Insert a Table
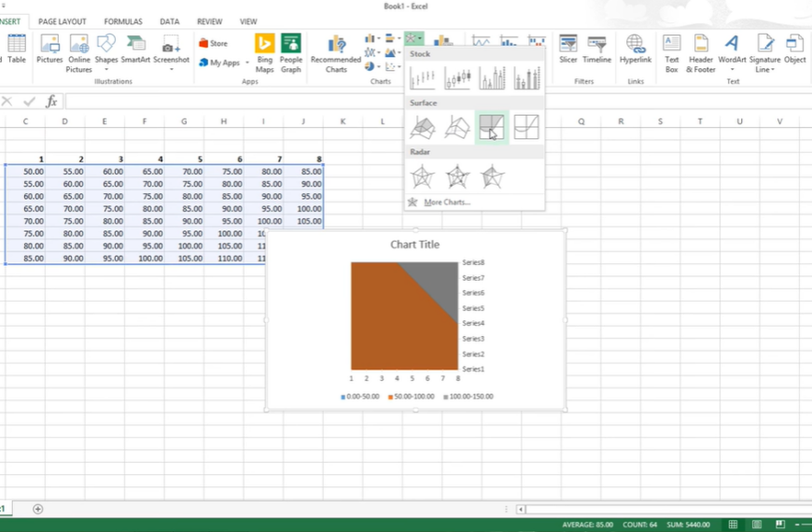The width and height of the screenshot is (812, 532). (17, 49)
